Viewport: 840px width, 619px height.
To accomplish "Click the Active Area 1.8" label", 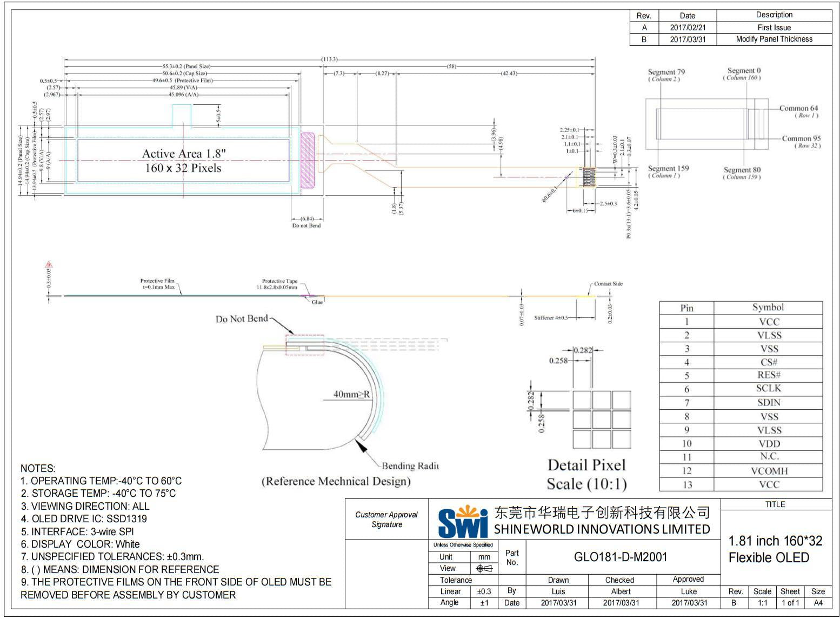I will pyautogui.click(x=184, y=154).
